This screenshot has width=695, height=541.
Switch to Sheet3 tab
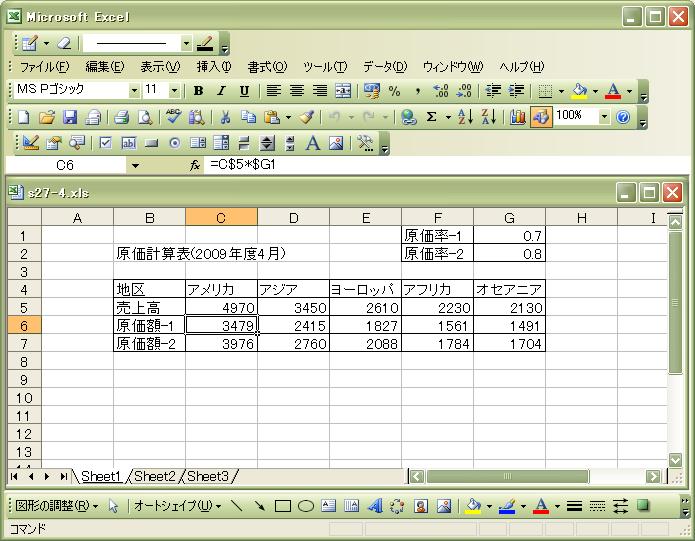pyautogui.click(x=208, y=476)
